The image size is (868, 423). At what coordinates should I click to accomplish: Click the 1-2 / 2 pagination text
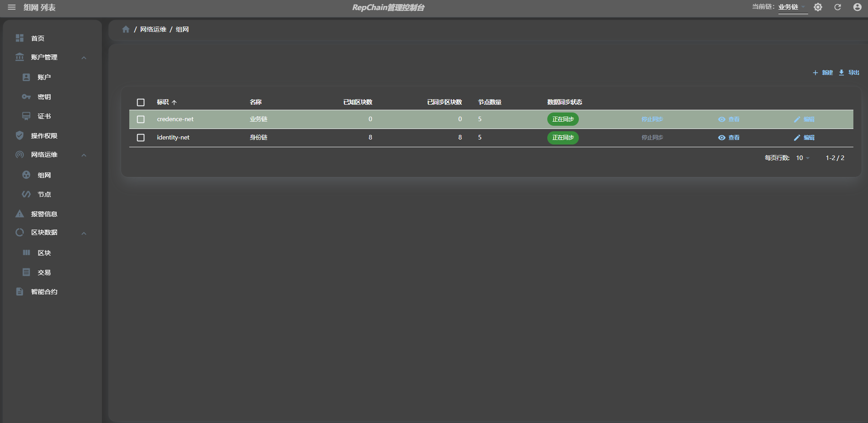(x=835, y=158)
